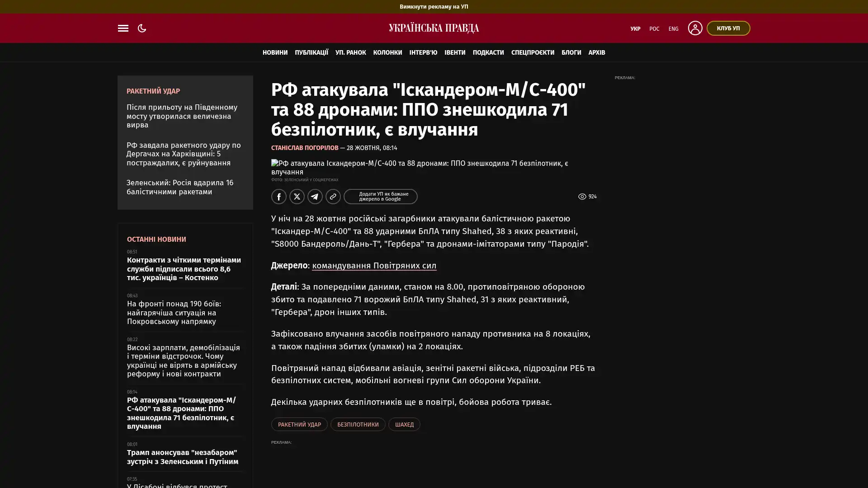Add УП as preferred Google source
This screenshot has height=488, width=868.
(x=380, y=197)
